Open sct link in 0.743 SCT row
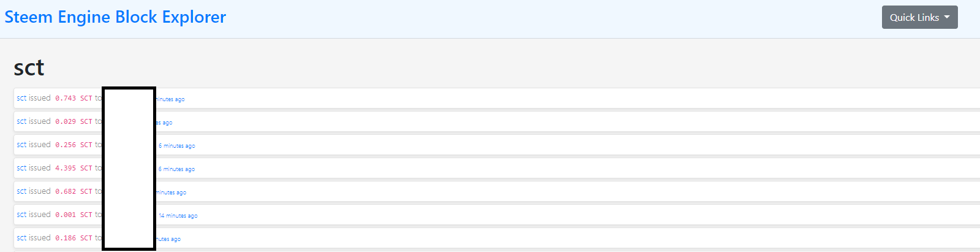 point(21,98)
